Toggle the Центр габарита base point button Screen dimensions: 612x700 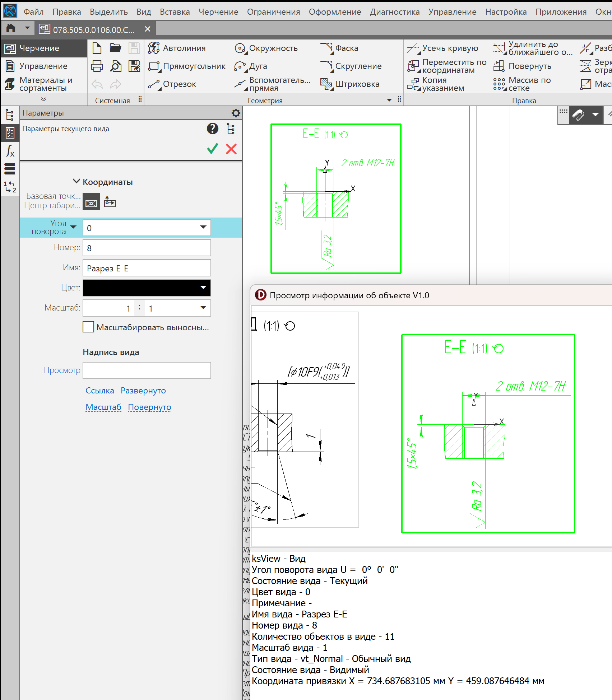click(x=91, y=203)
